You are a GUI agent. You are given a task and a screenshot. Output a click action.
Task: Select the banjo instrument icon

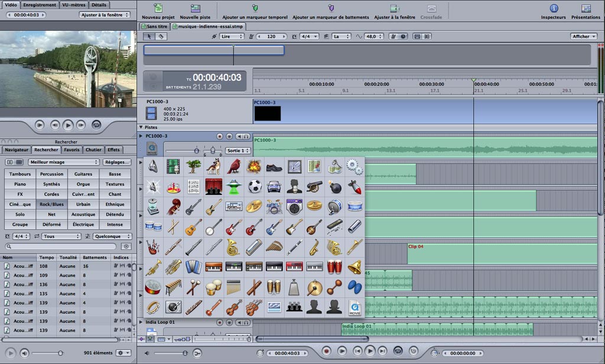tap(213, 227)
